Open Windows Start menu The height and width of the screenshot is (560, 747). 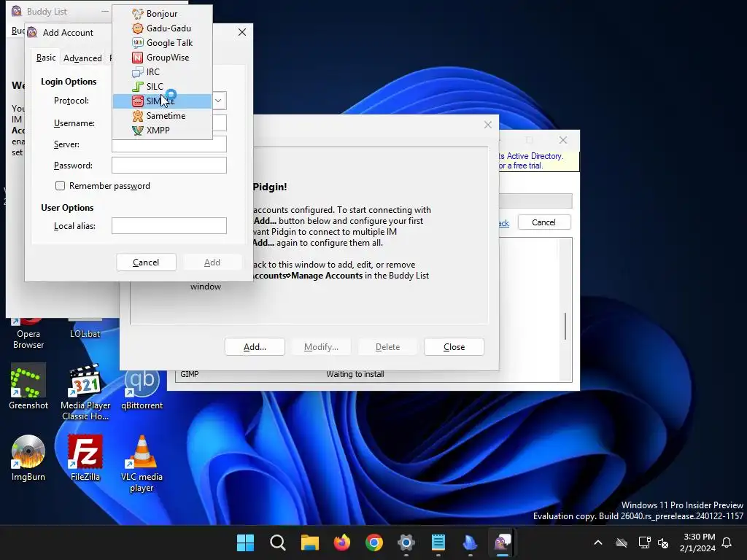click(245, 542)
